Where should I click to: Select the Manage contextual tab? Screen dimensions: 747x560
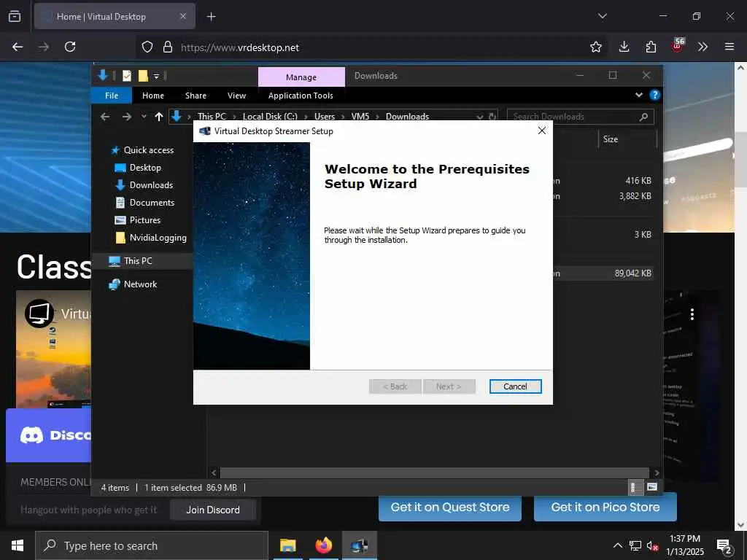pyautogui.click(x=301, y=77)
